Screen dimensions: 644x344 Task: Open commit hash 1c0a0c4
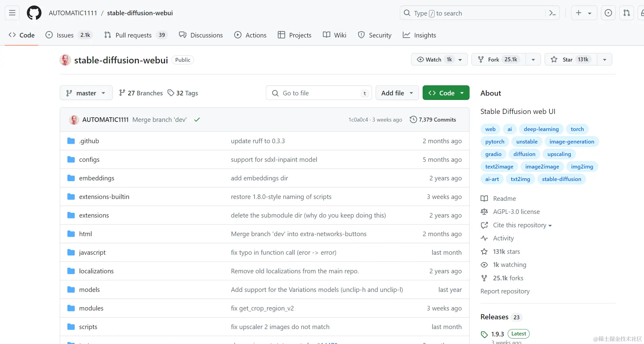click(358, 120)
